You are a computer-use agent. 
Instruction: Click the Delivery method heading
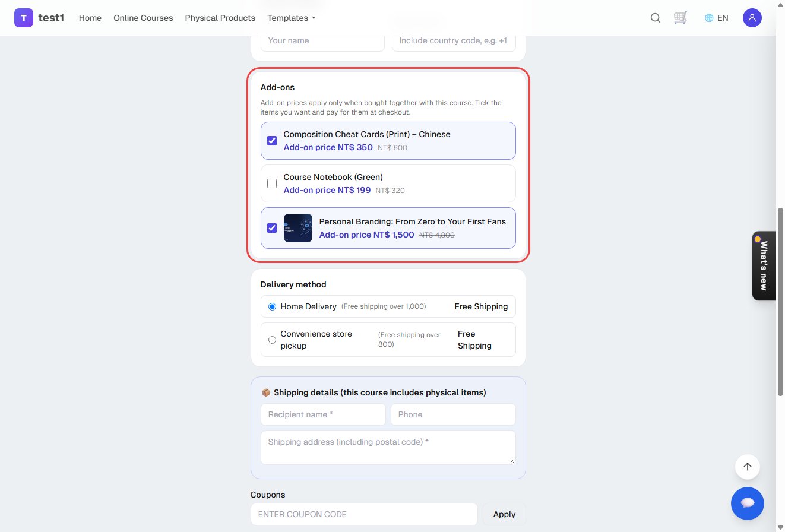coord(293,284)
